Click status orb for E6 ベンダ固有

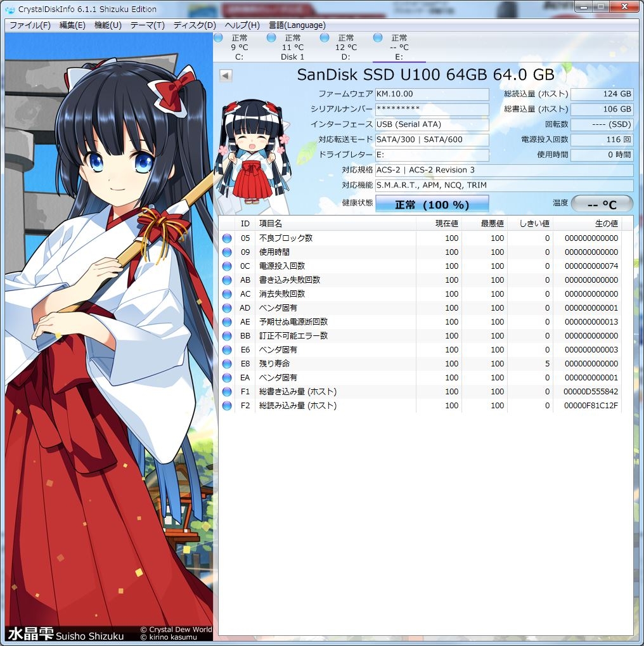(227, 350)
